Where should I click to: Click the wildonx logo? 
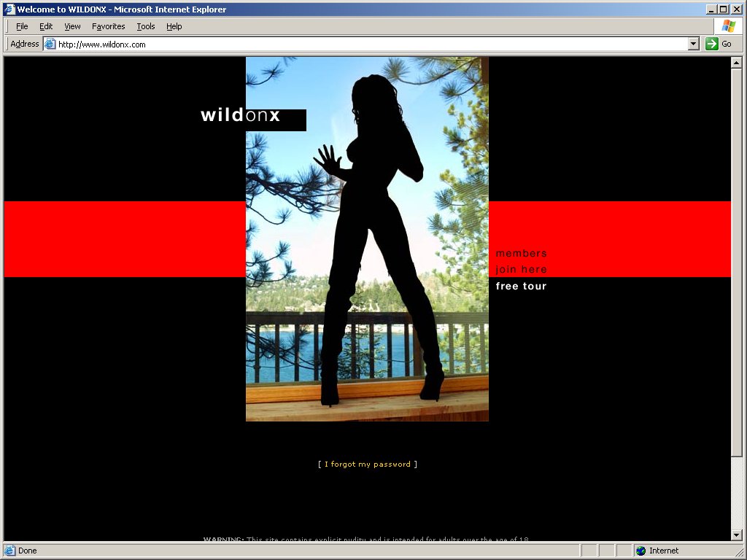point(241,115)
